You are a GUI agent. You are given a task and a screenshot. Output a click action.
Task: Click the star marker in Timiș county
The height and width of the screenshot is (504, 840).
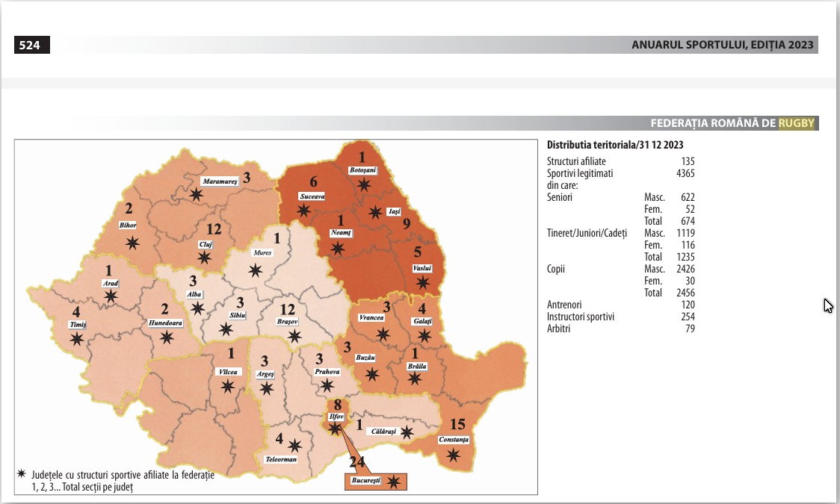(x=76, y=339)
